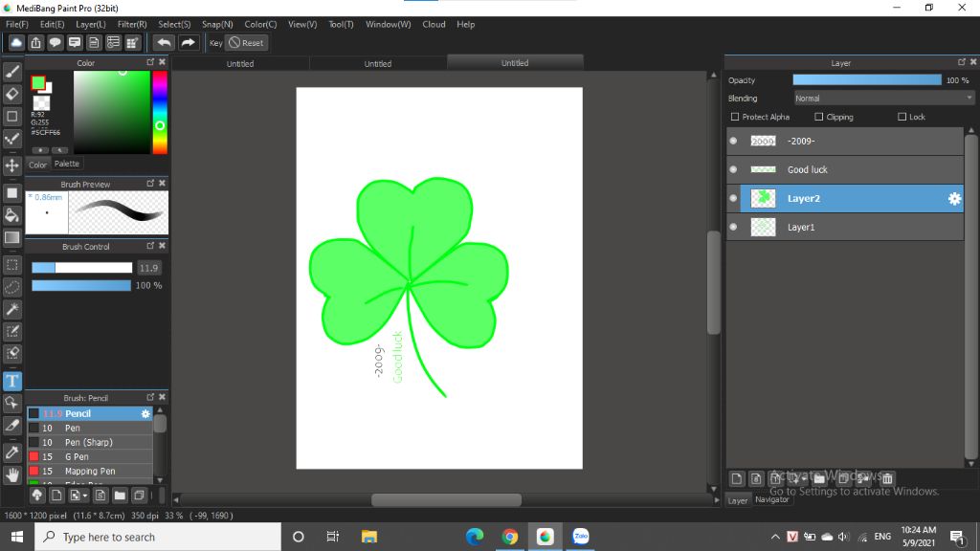This screenshot has height=551, width=980.
Task: Select the G Pen brush
Action: [90, 456]
